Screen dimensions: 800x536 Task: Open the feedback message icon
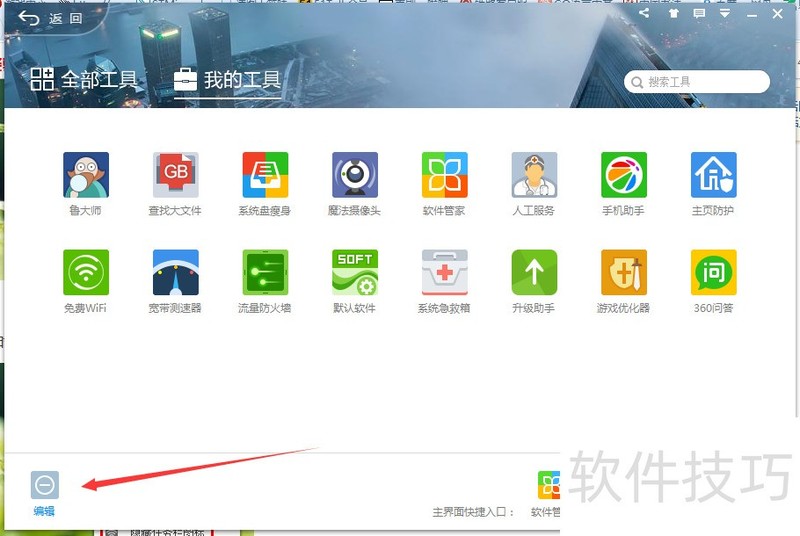pos(699,13)
